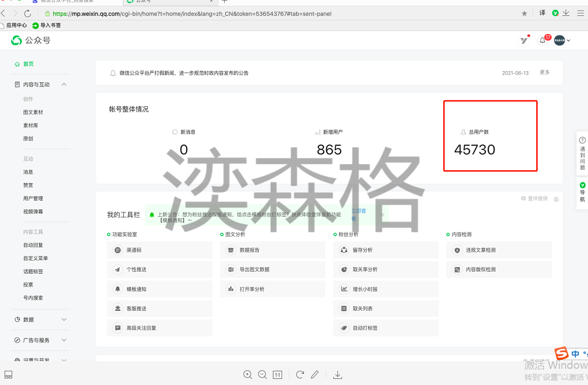Open the settings gear in toolbar panel
The image size is (588, 385).
(556, 199)
